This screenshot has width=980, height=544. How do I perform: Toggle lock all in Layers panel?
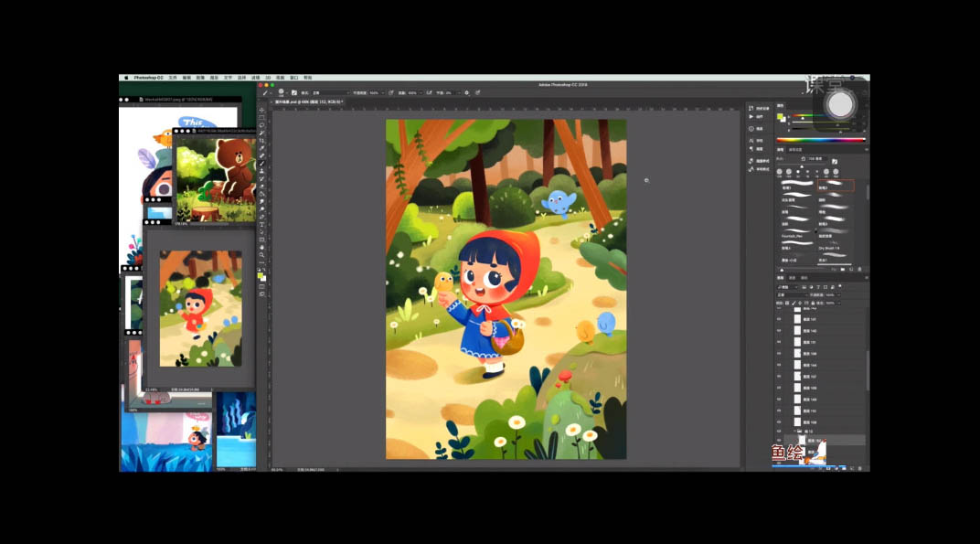coord(813,304)
